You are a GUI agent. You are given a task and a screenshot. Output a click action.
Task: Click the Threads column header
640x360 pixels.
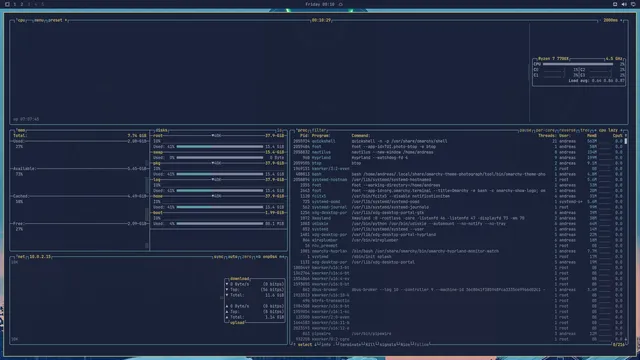click(x=547, y=136)
